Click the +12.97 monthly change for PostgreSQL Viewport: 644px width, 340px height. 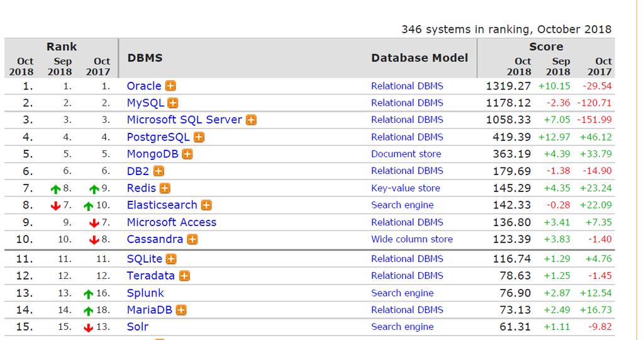(554, 137)
